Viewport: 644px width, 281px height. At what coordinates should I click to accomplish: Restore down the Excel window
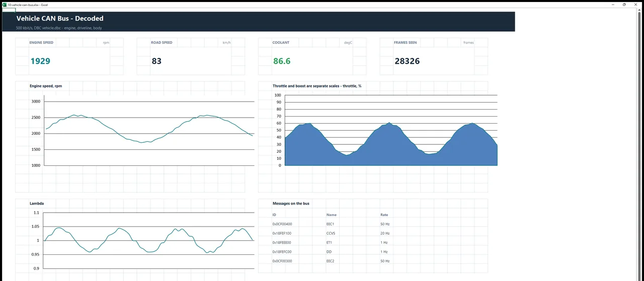[x=624, y=4]
